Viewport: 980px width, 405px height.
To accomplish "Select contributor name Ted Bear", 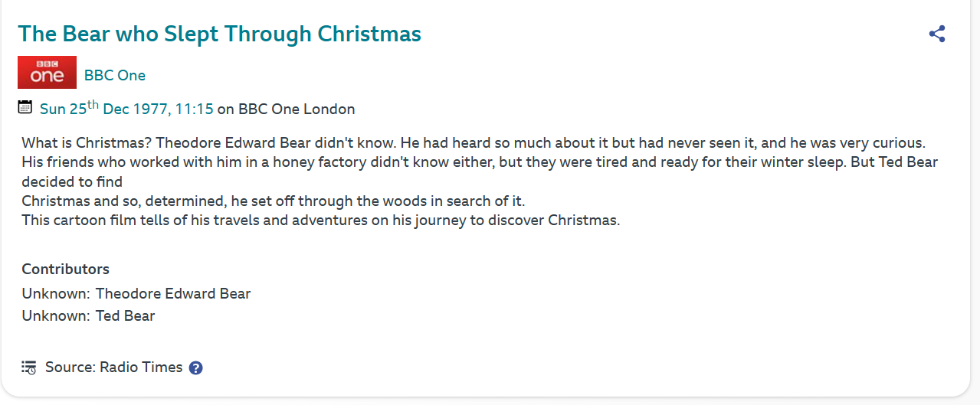I will (x=125, y=316).
